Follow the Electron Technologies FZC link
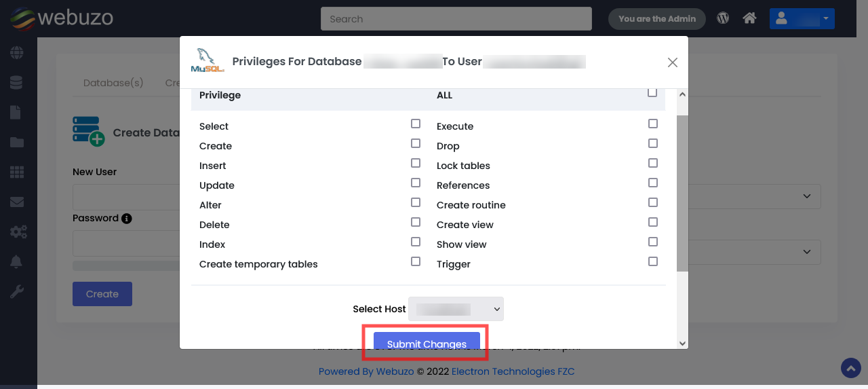868x389 pixels. (513, 371)
